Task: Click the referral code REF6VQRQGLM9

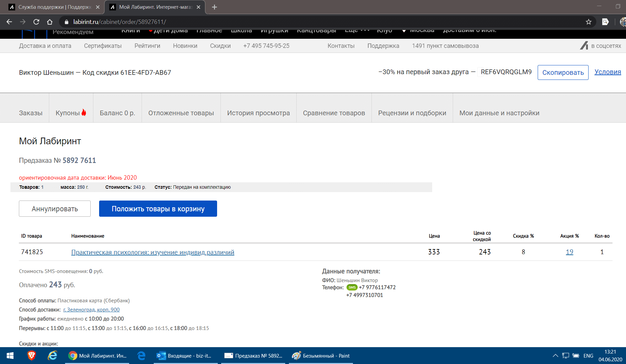Action: click(x=506, y=72)
